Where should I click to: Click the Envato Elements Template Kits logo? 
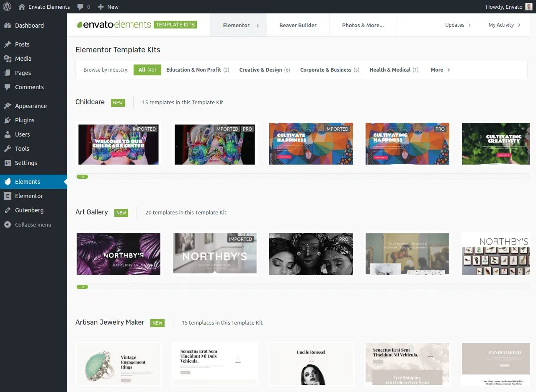(137, 25)
